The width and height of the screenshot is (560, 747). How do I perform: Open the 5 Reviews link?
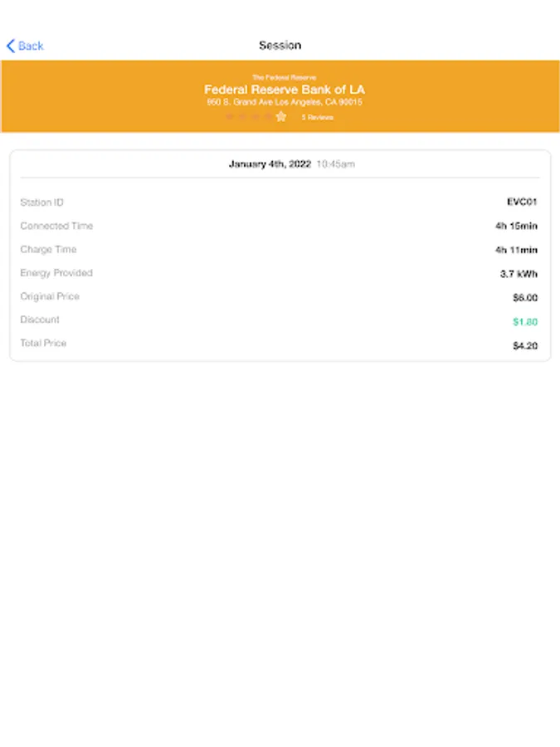coord(317,118)
